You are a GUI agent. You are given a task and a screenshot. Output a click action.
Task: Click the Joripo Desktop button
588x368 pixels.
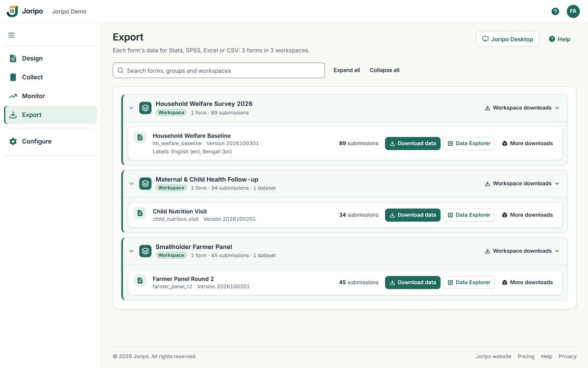(508, 39)
